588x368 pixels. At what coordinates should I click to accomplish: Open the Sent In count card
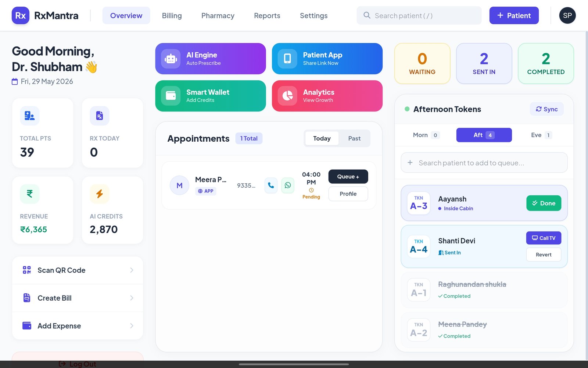[x=484, y=64]
